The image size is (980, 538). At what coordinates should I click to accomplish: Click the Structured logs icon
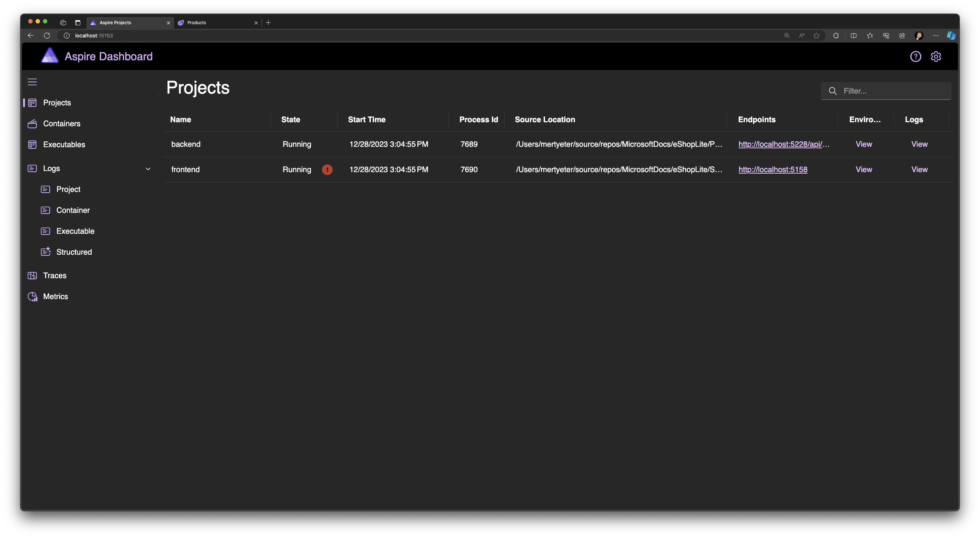click(x=45, y=252)
